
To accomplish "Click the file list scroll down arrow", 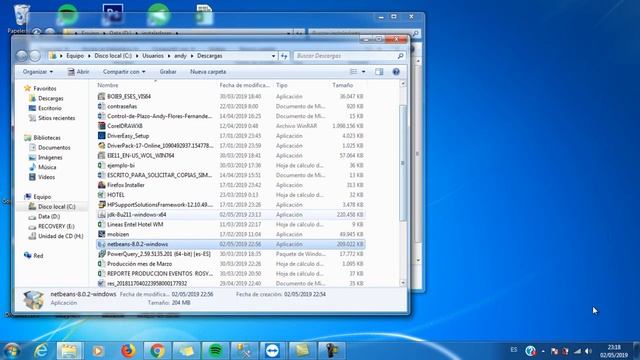I will [403, 282].
